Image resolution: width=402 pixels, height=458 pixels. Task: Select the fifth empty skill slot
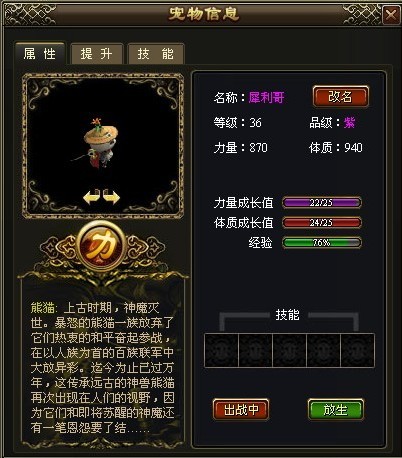(357, 350)
